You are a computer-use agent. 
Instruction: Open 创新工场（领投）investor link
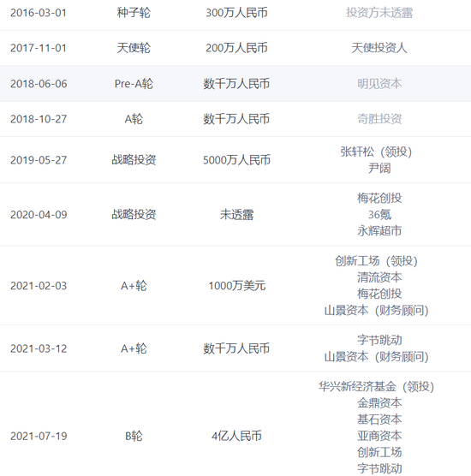(377, 261)
